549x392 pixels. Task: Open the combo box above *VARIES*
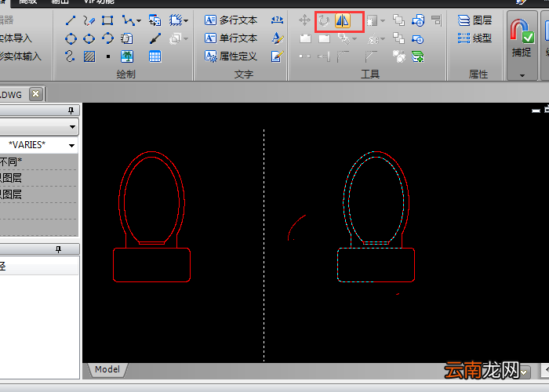38,127
